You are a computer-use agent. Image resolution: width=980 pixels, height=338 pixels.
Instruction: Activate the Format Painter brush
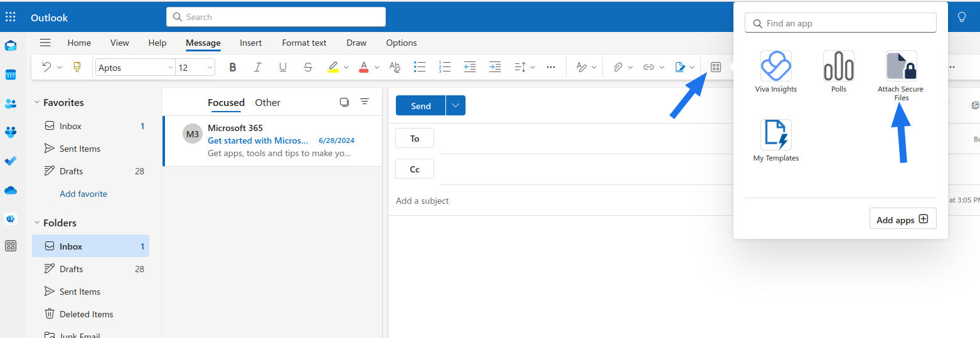(77, 67)
